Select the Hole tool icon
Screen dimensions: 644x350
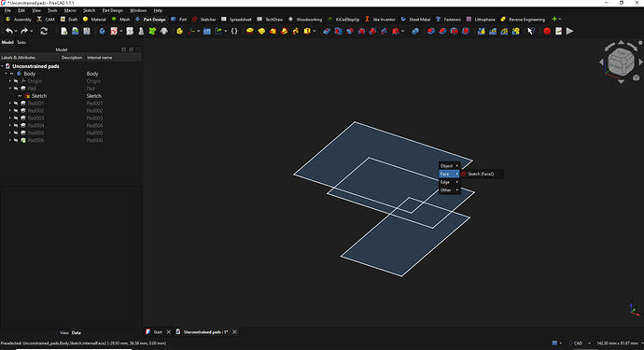(338, 31)
